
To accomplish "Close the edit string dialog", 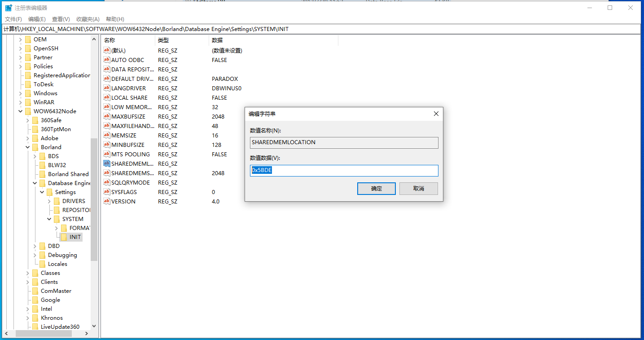I will (x=436, y=114).
